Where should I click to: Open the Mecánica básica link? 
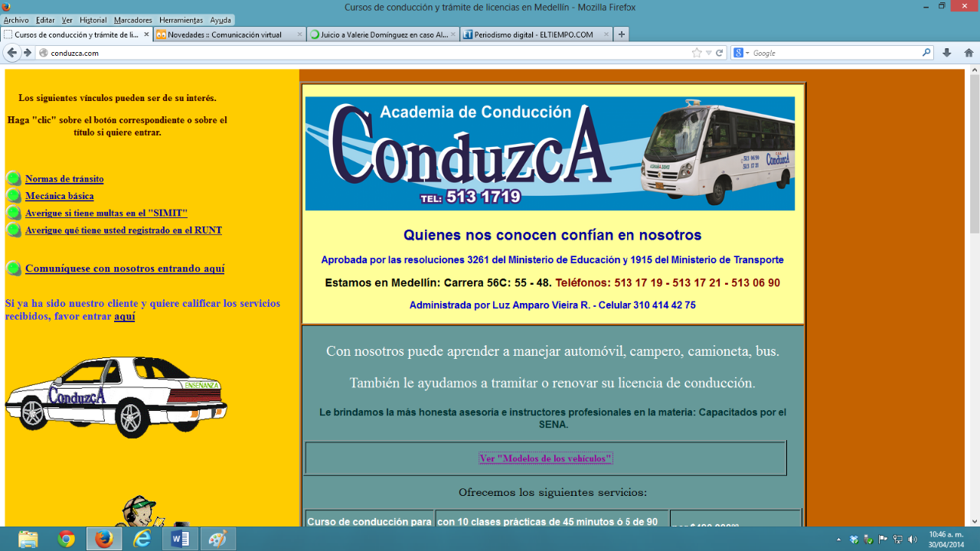coord(59,196)
